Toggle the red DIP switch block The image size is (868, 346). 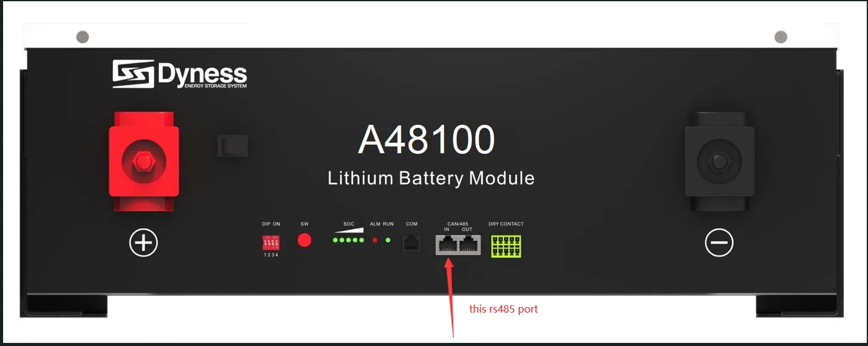pyautogui.click(x=271, y=242)
